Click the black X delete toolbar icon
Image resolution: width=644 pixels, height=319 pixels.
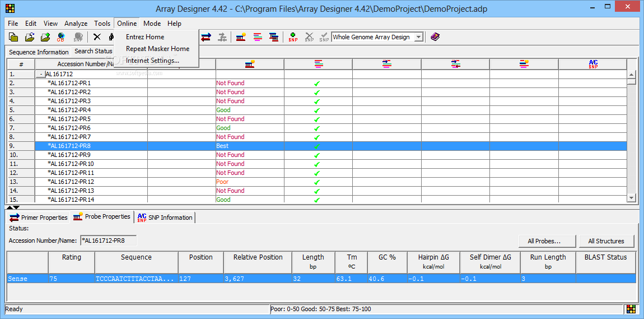click(x=97, y=37)
